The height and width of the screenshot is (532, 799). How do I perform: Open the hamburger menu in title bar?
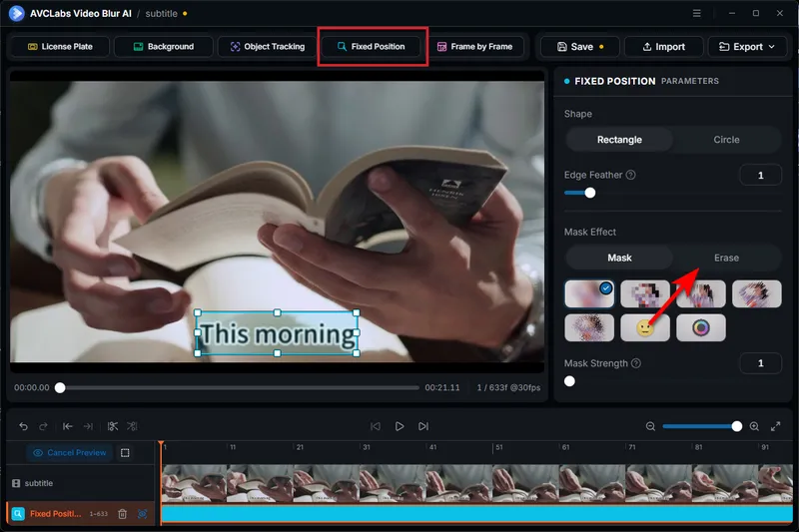pos(696,13)
